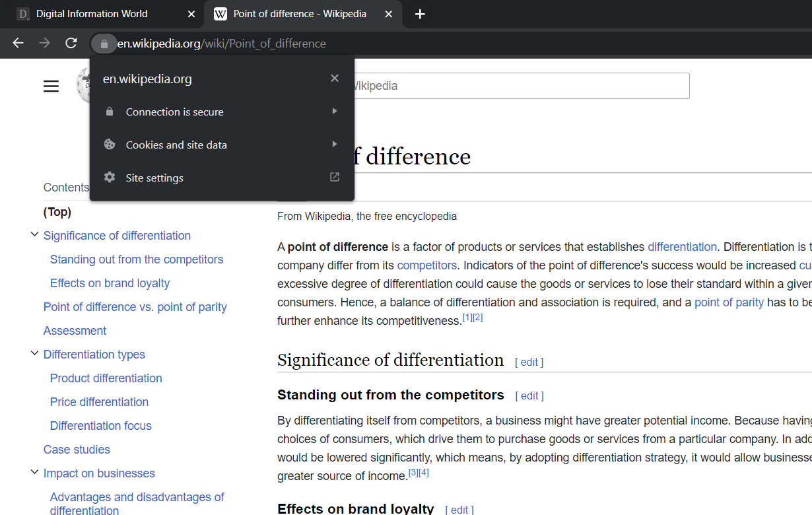Open Connection is secure menu entry

click(222, 112)
